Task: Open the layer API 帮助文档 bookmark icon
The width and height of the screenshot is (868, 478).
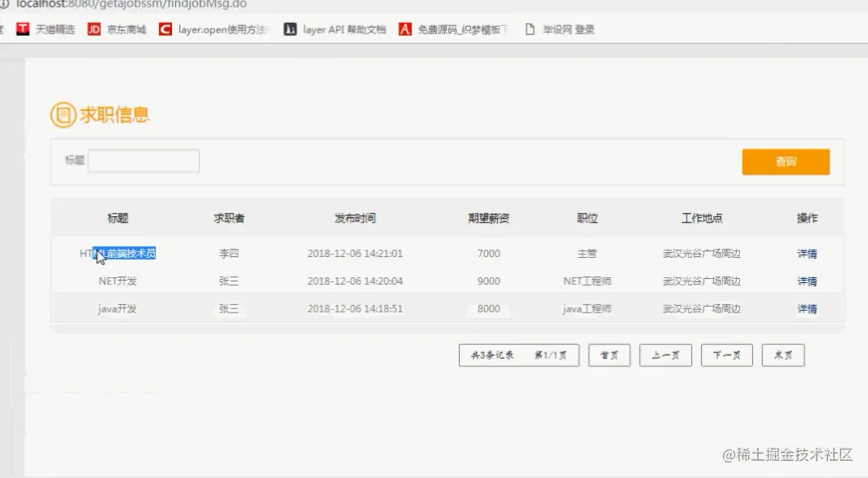Action: coord(290,29)
